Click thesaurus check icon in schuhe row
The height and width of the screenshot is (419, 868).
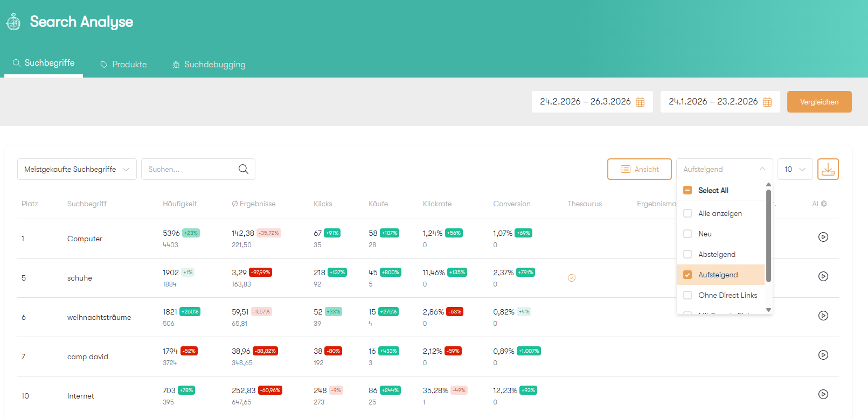pyautogui.click(x=572, y=278)
